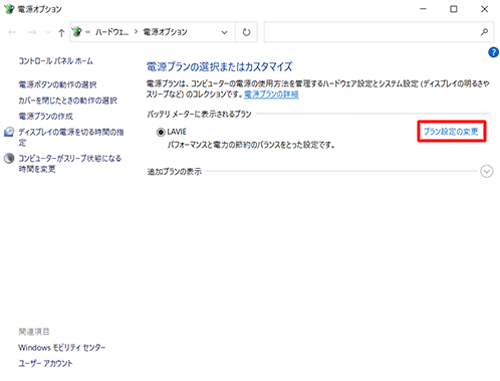Click the power options icon in address bar

pyautogui.click(x=77, y=32)
